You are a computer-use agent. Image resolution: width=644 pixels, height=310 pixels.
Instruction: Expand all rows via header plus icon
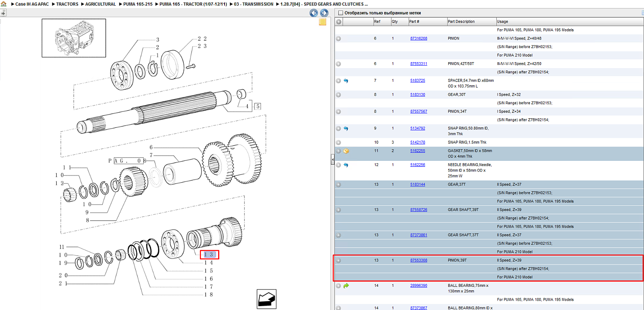point(338,21)
